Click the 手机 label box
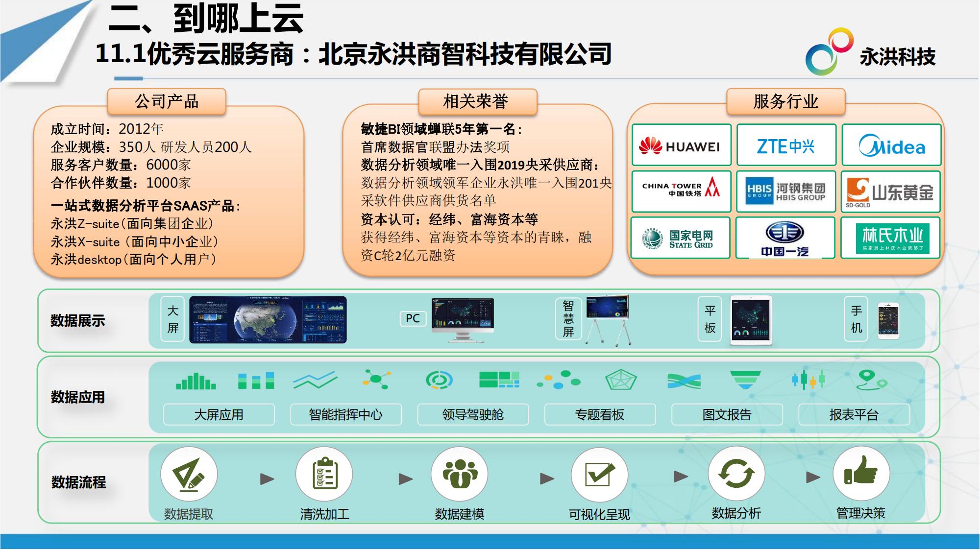This screenshot has height=551, width=980. 857,319
